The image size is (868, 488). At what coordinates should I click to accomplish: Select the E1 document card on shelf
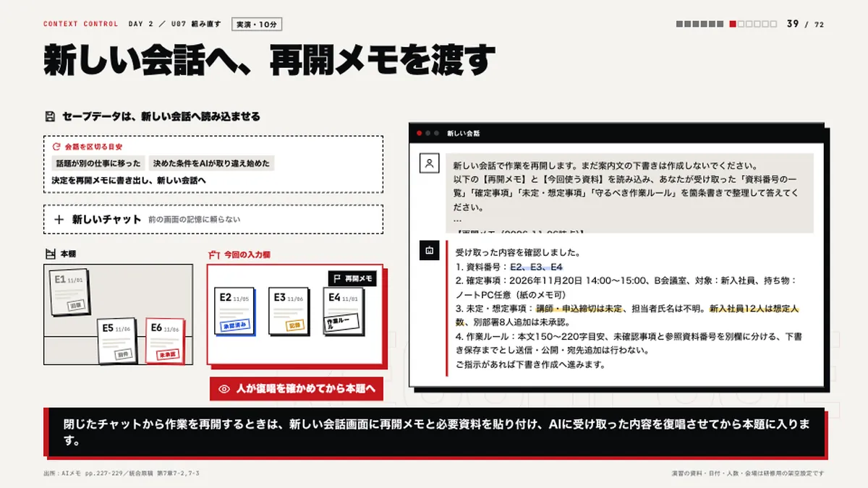[x=69, y=292]
